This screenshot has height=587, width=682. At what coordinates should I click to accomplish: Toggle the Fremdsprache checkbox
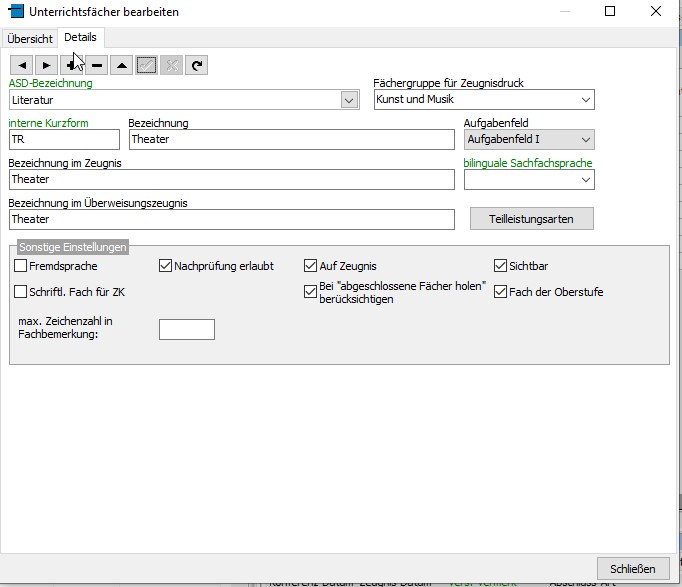[20, 266]
